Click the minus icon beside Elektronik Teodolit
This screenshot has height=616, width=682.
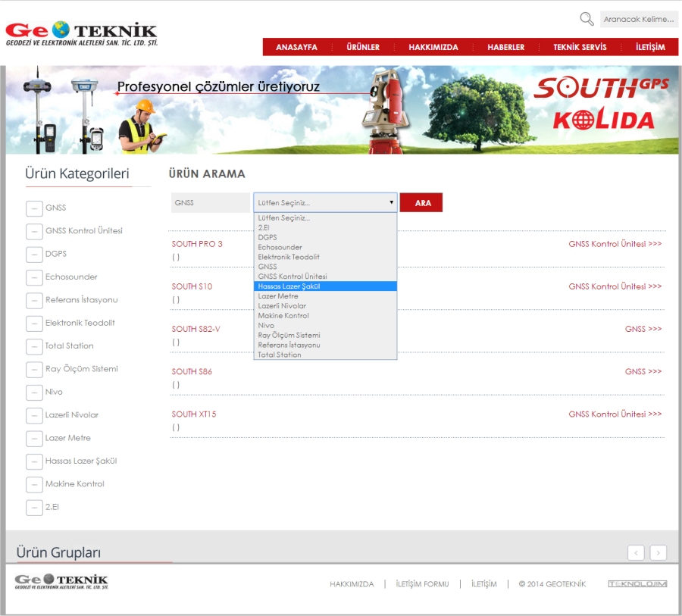pyautogui.click(x=34, y=324)
